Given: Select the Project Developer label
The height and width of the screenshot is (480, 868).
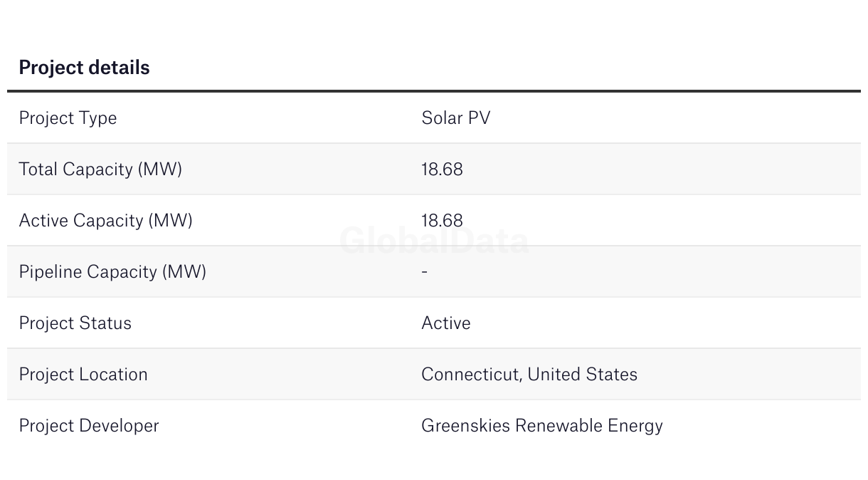Looking at the screenshot, I should (x=89, y=425).
